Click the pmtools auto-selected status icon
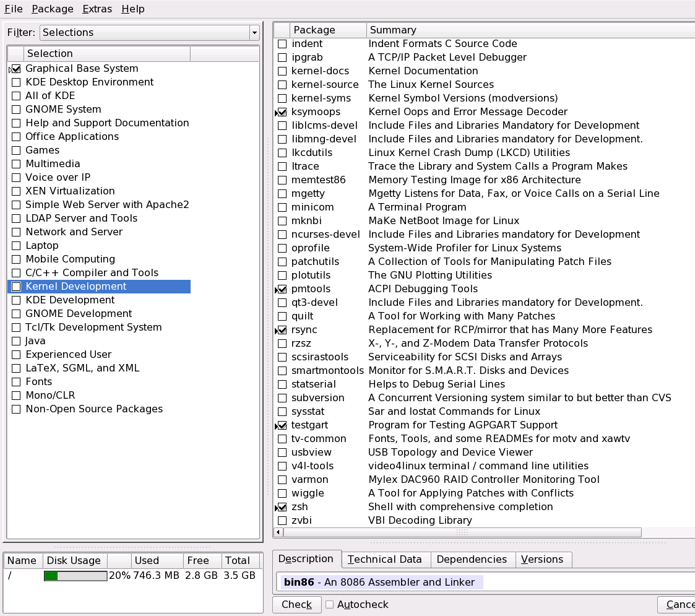 (282, 289)
